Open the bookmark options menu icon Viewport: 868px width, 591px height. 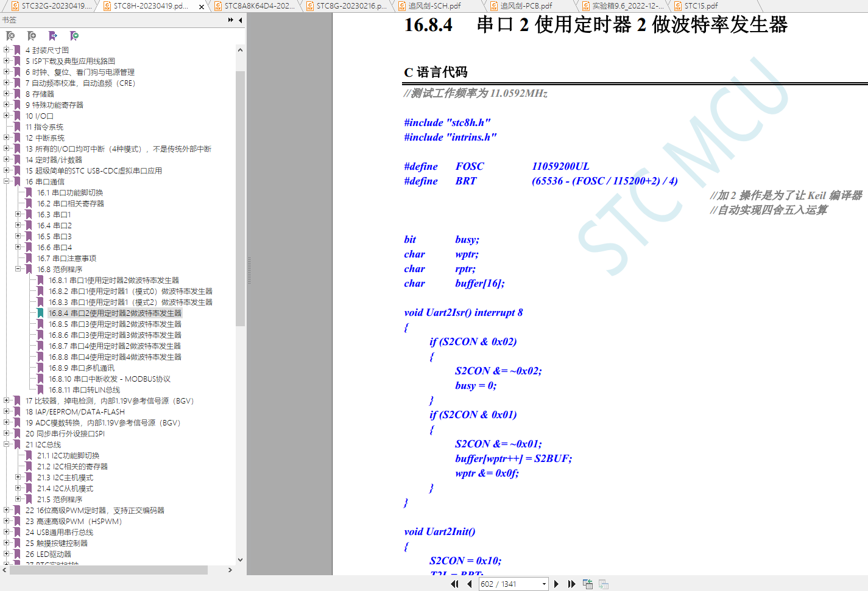(x=74, y=36)
